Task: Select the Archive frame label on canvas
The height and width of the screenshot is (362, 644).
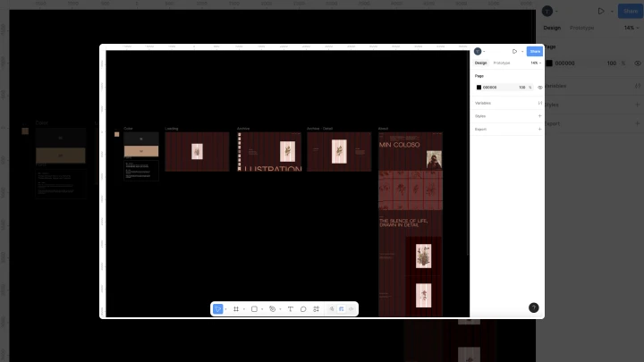Action: pos(243,129)
